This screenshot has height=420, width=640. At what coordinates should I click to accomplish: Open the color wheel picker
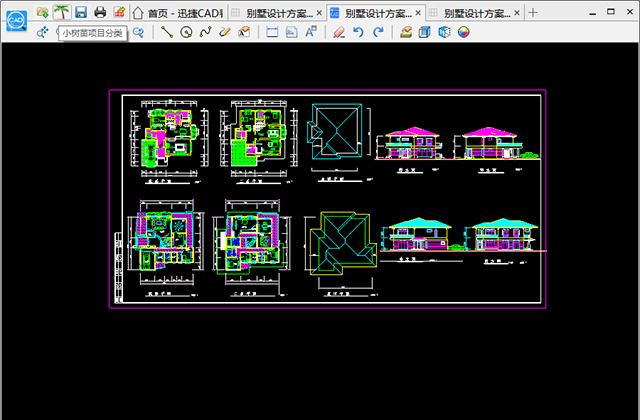pos(463,32)
